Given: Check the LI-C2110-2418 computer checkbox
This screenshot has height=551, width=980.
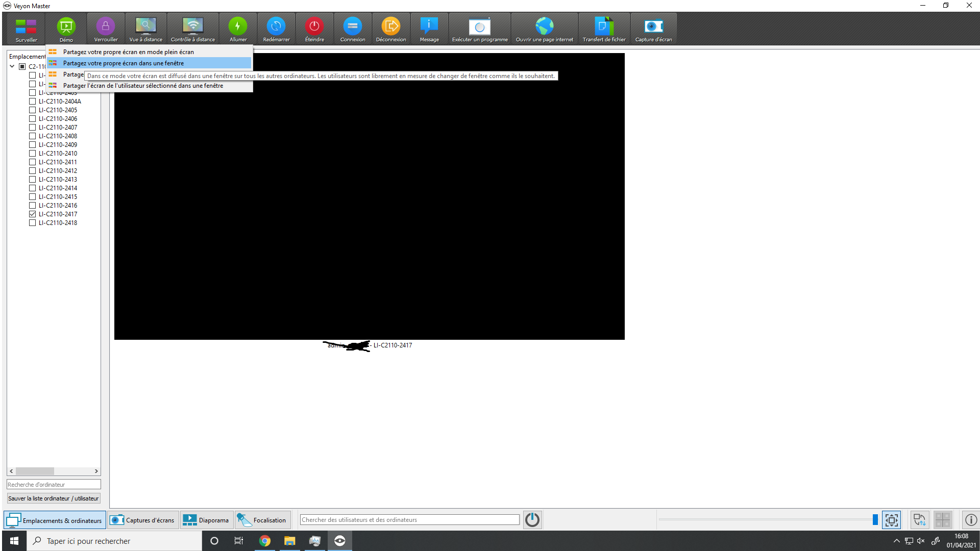Looking at the screenshot, I should [32, 223].
